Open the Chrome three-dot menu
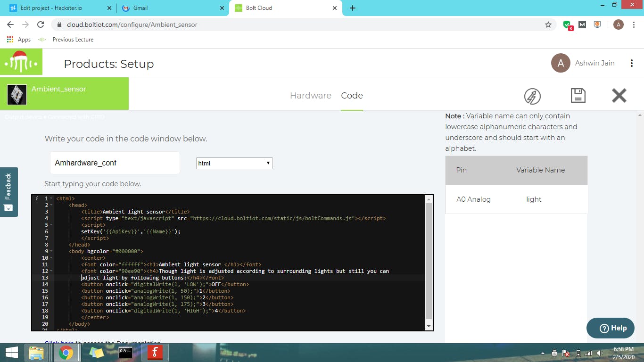Image resolution: width=644 pixels, height=362 pixels. point(634,25)
